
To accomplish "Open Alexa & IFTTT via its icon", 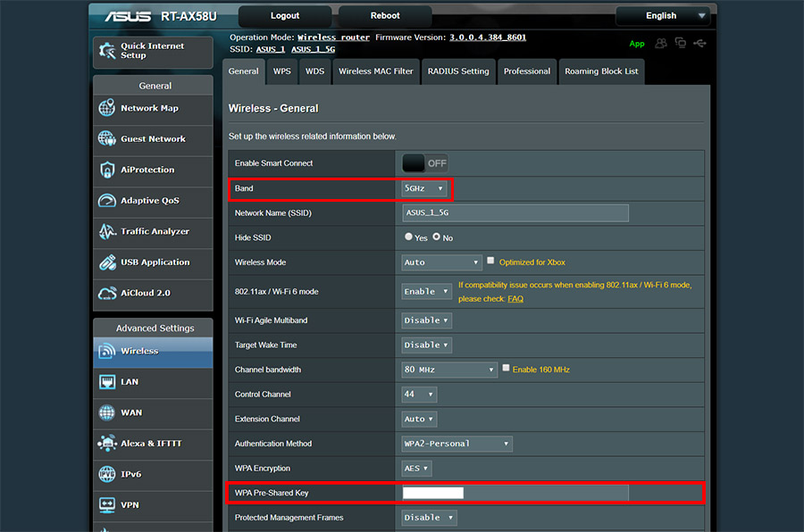I will pyautogui.click(x=107, y=444).
